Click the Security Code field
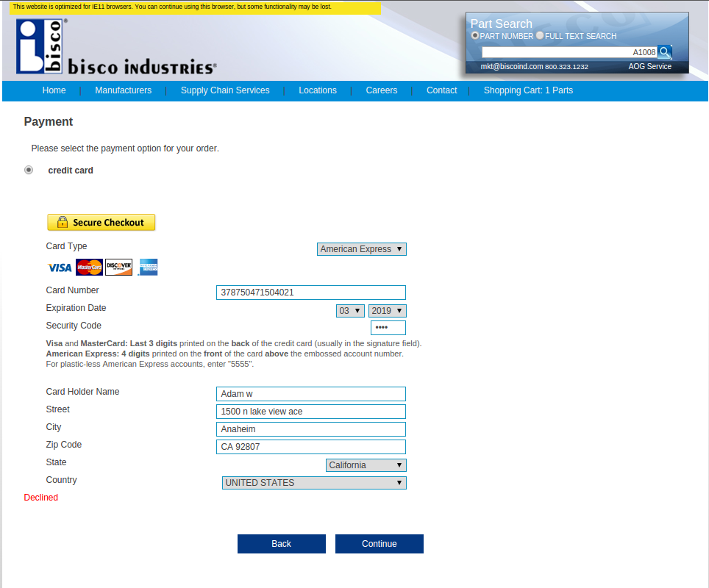This screenshot has height=588, width=709. coord(388,328)
